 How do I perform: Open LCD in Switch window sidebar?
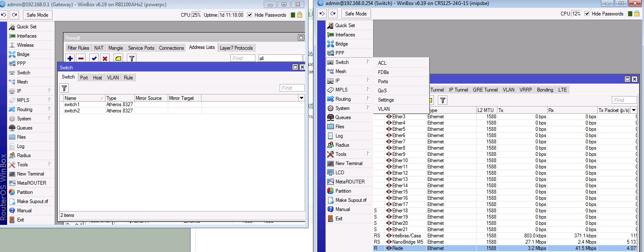[x=340, y=173]
